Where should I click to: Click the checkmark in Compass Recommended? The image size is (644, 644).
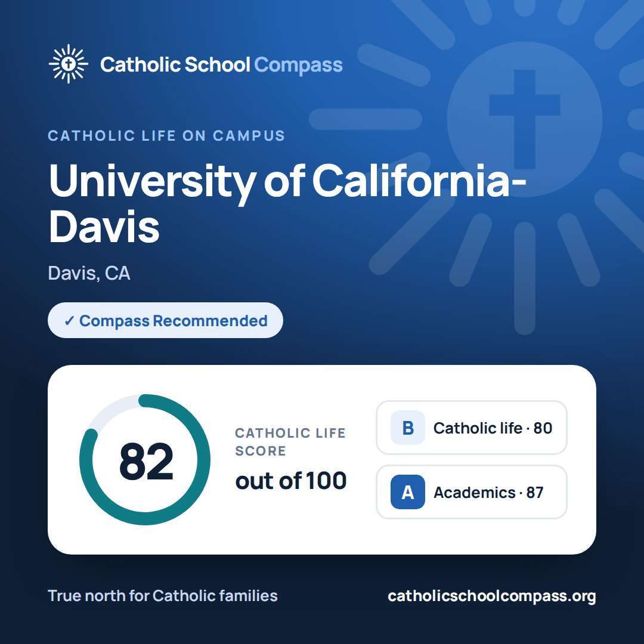coord(69,321)
